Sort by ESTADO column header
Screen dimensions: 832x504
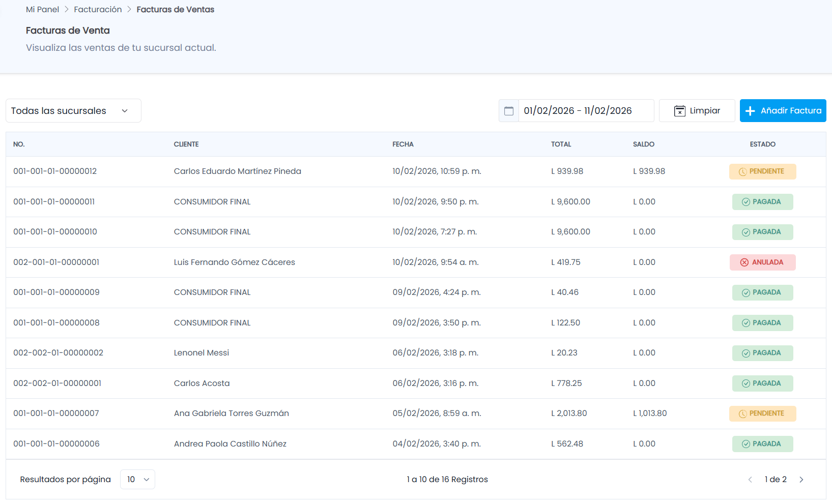tap(762, 144)
